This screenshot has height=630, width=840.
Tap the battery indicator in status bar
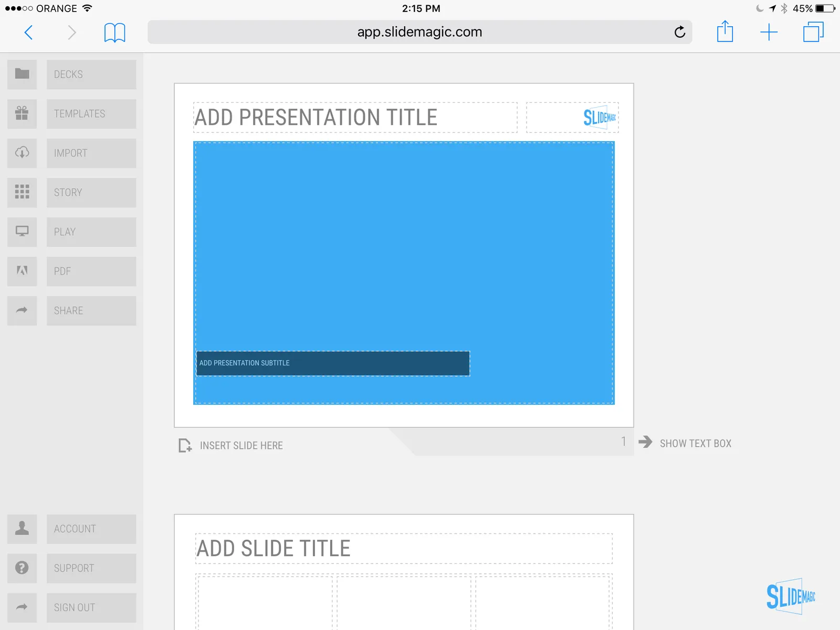[x=825, y=8]
